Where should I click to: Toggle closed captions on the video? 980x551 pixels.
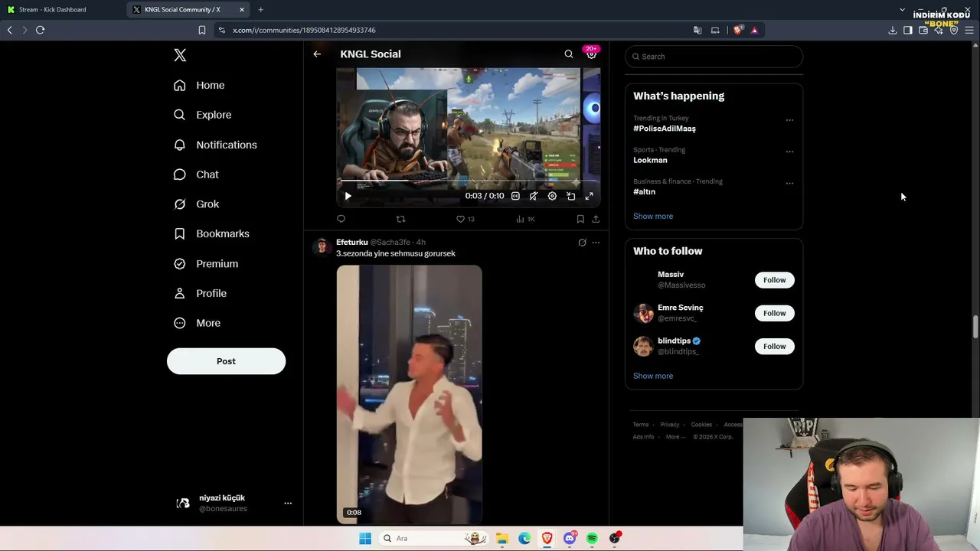click(515, 196)
